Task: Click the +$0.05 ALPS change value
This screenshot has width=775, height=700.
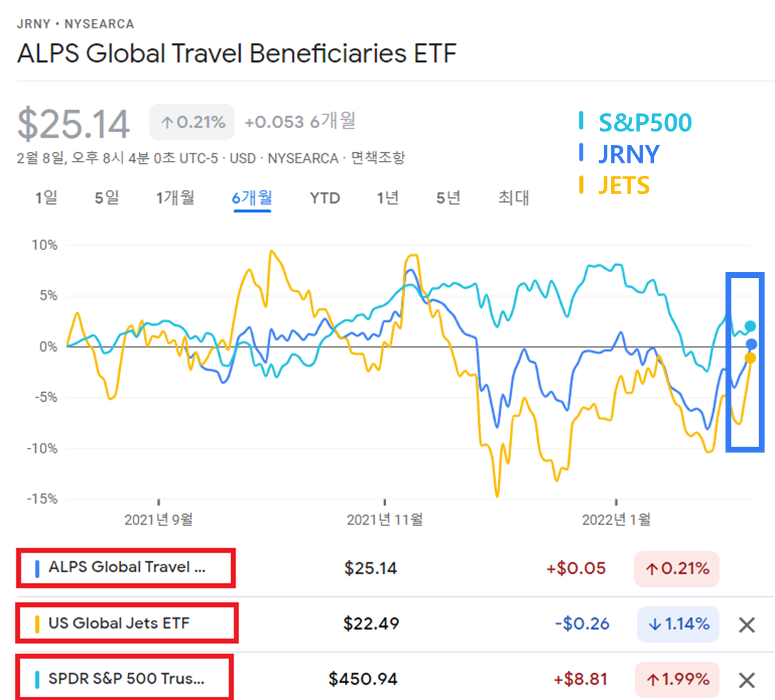Action: (x=576, y=568)
